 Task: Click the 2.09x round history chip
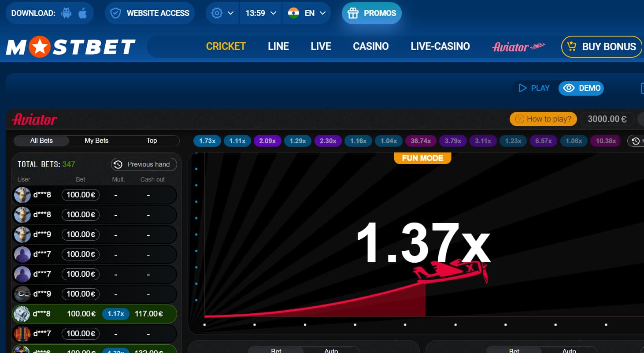point(267,141)
